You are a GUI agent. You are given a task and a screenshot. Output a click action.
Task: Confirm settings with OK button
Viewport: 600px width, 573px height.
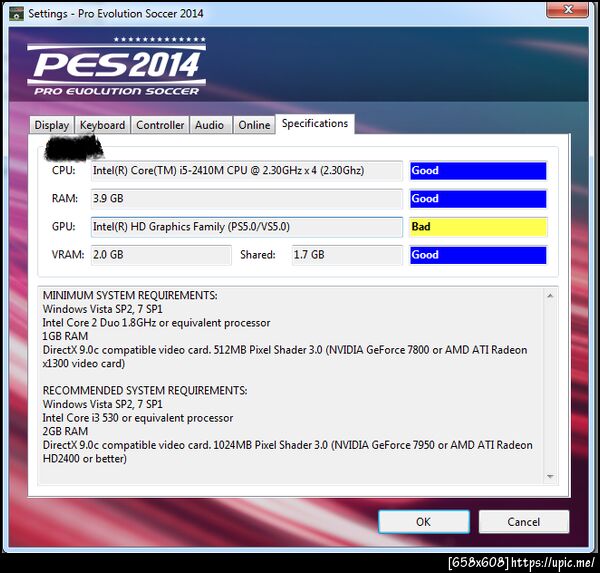point(424,522)
